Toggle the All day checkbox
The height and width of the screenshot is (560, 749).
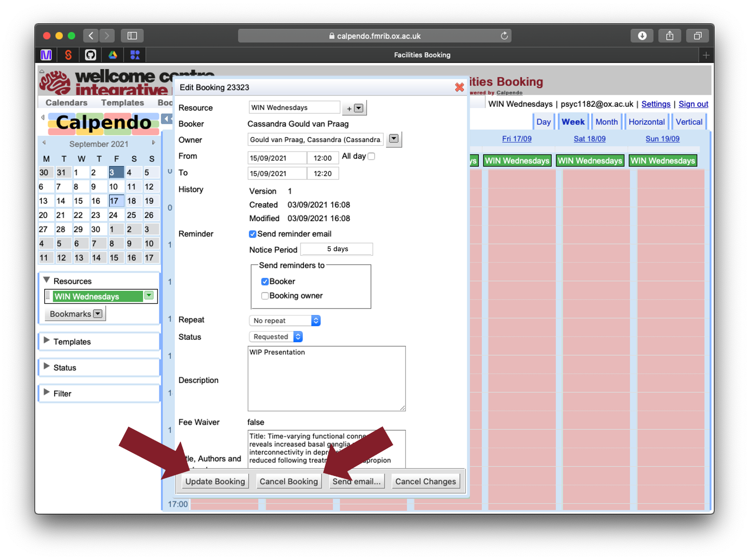point(371,157)
